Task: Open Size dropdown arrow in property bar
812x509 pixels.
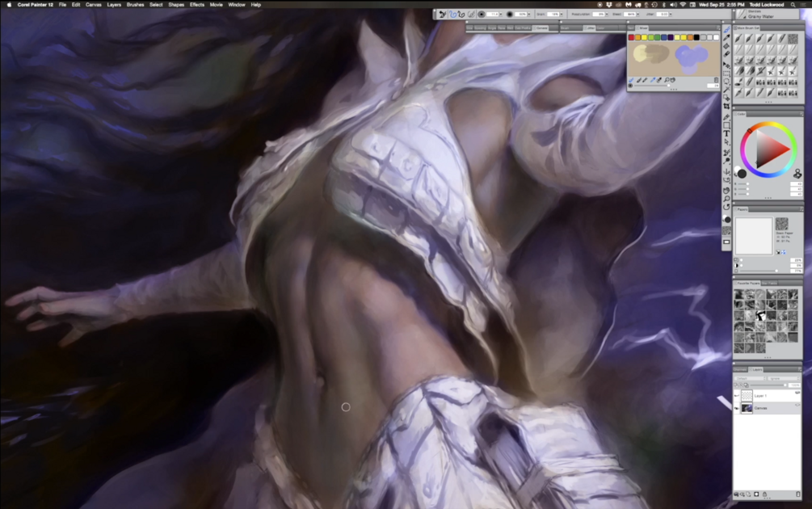Action: [501, 15]
